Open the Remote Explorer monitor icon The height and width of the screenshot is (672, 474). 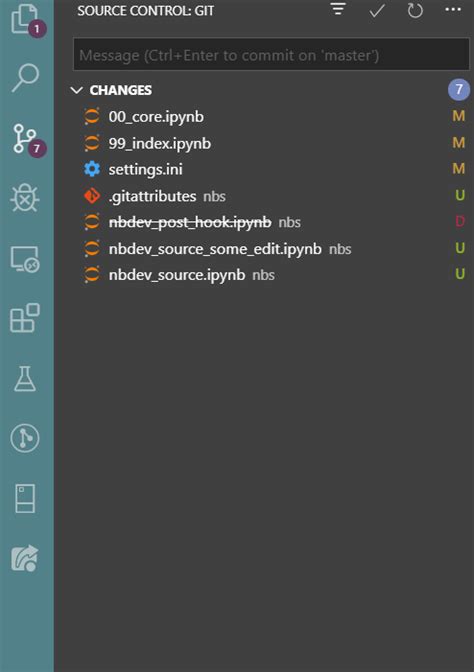pos(25,259)
